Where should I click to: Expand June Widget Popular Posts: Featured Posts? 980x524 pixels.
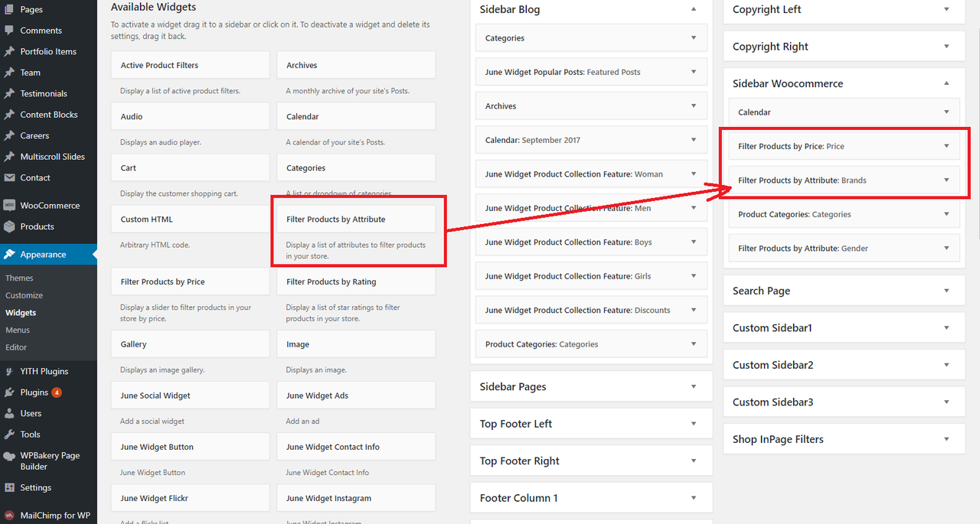coord(694,72)
